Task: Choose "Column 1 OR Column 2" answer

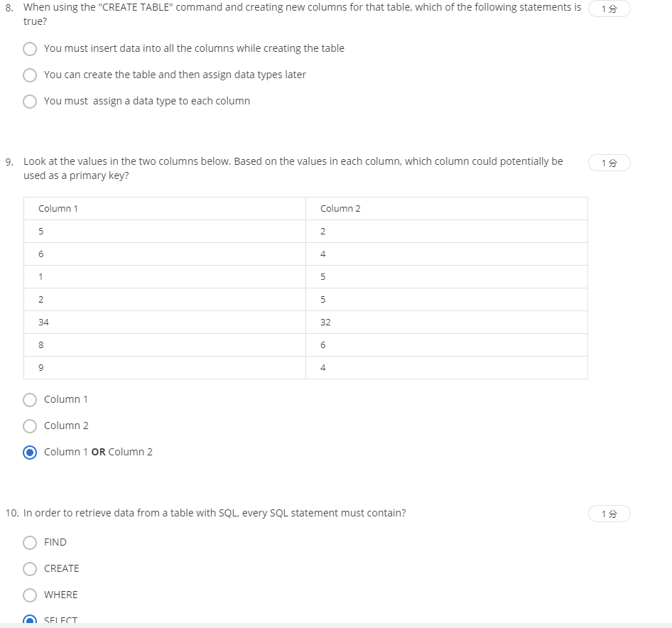Action: 30,452
